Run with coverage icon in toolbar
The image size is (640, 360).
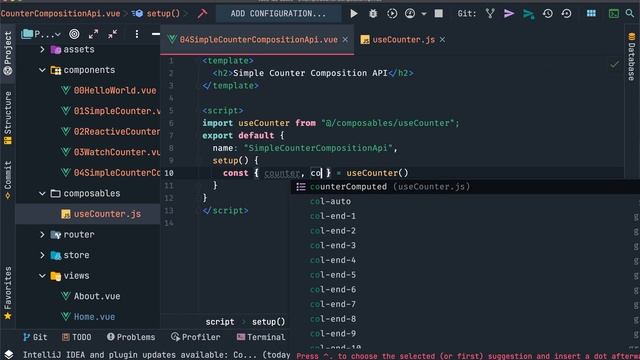(x=392, y=13)
